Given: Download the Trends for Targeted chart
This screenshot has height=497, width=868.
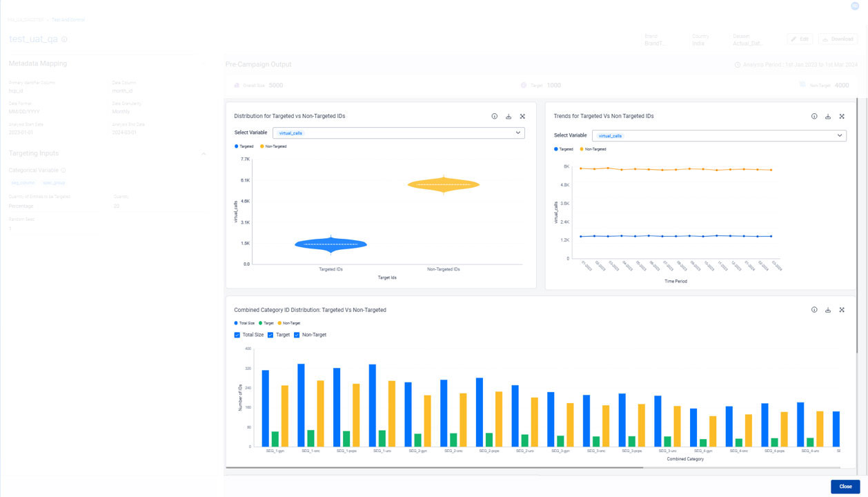Looking at the screenshot, I should 828,117.
